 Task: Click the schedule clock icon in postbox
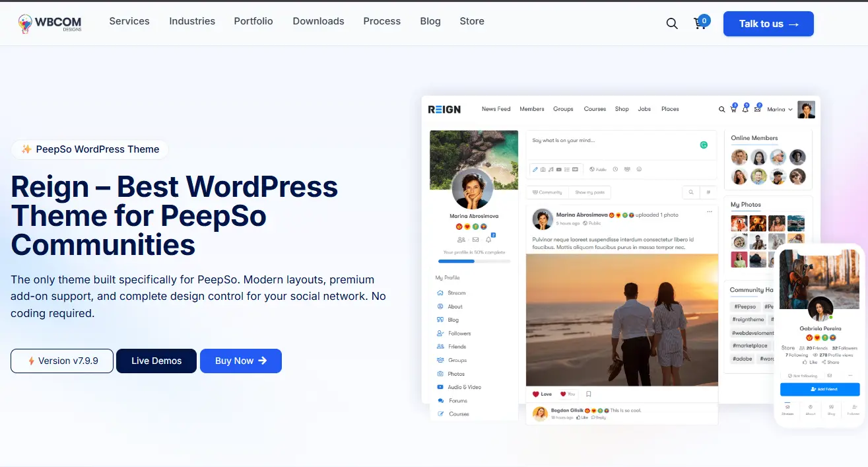[x=615, y=169]
